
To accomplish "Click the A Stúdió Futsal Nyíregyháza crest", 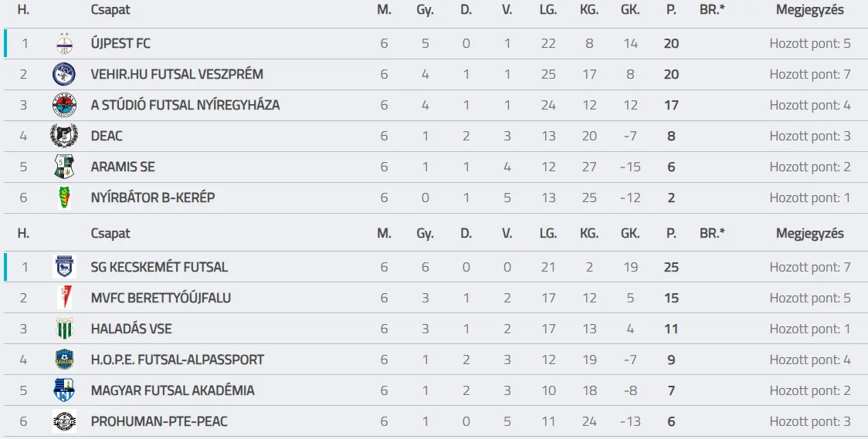I will click(x=64, y=105).
